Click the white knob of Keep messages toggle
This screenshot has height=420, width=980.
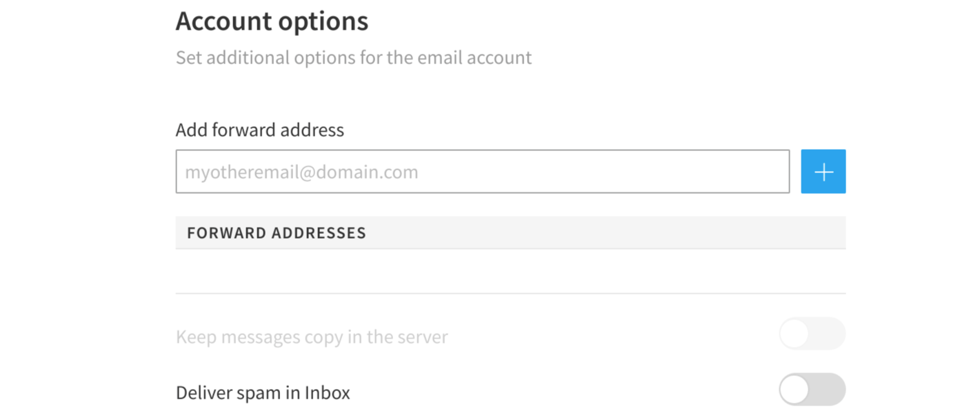[x=795, y=334]
